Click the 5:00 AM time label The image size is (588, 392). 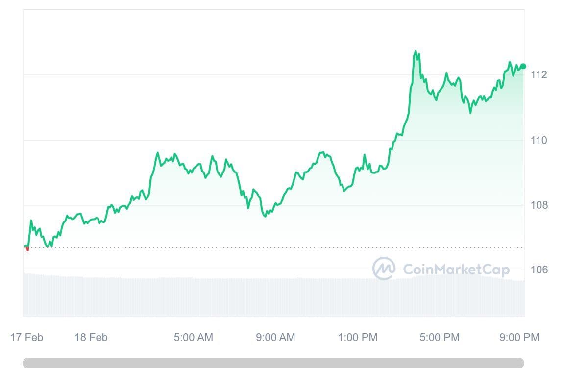pyautogui.click(x=194, y=338)
